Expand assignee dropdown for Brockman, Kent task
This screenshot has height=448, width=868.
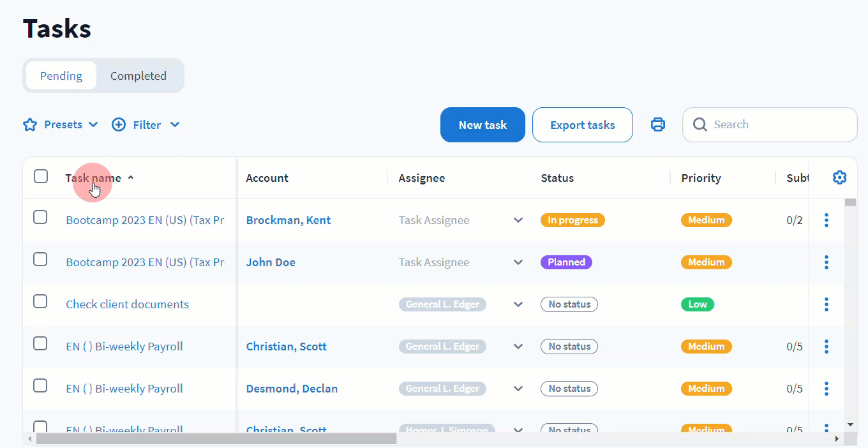(518, 220)
